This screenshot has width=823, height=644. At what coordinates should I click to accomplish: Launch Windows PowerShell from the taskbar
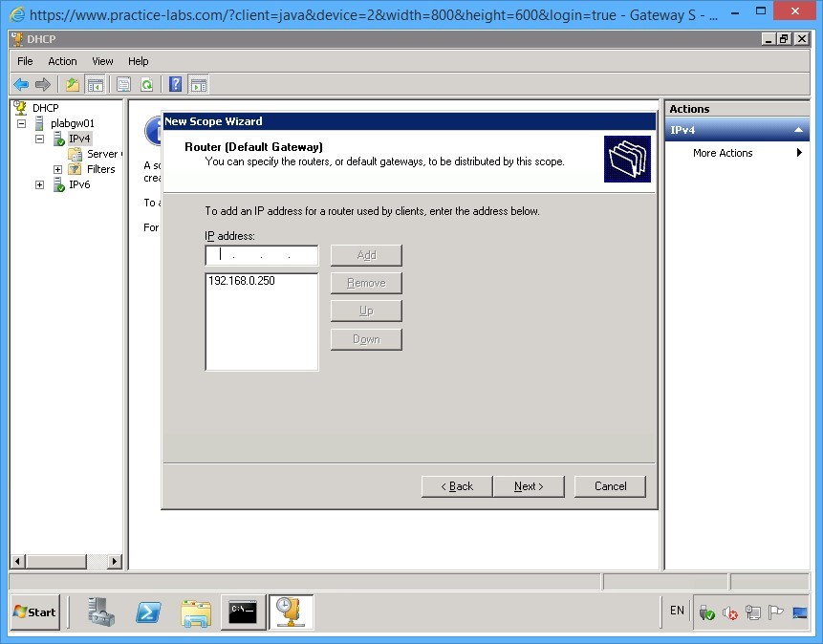148,612
